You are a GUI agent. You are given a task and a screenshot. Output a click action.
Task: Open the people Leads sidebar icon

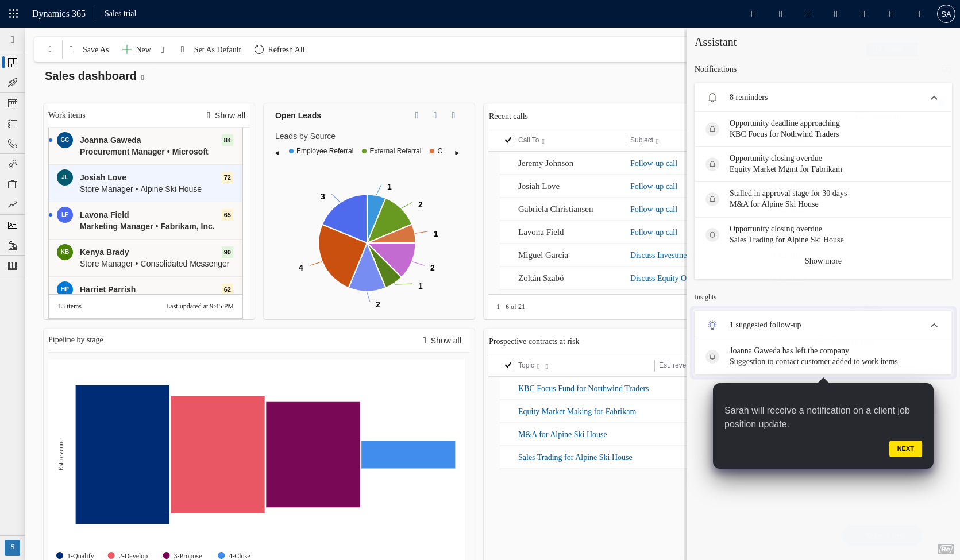13,164
